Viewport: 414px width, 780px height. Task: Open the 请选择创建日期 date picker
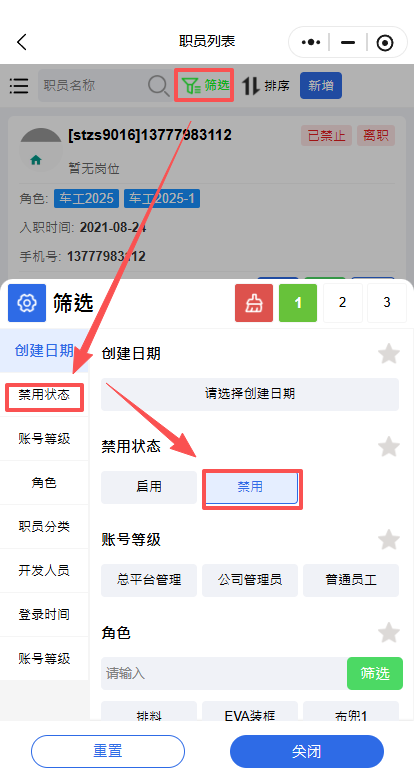click(x=250, y=394)
